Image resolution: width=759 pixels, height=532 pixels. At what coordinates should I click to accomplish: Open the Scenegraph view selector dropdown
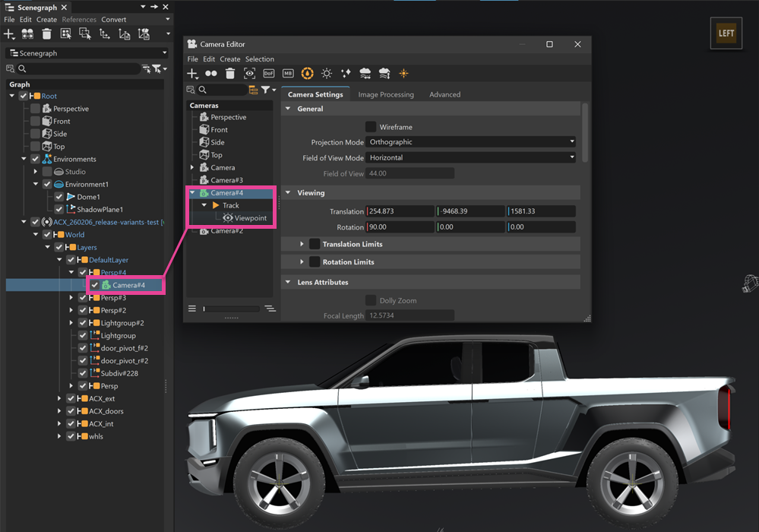pos(87,53)
